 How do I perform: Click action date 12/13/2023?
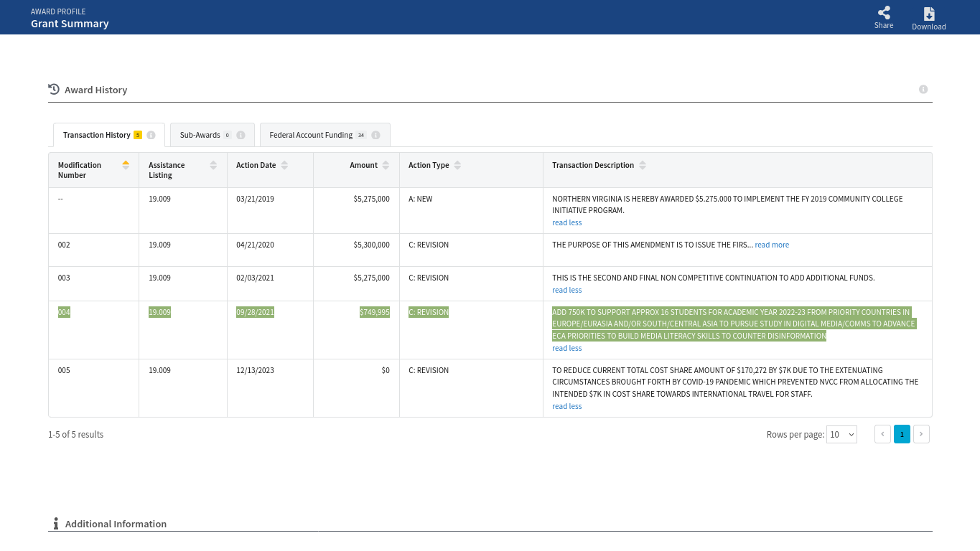255,370
